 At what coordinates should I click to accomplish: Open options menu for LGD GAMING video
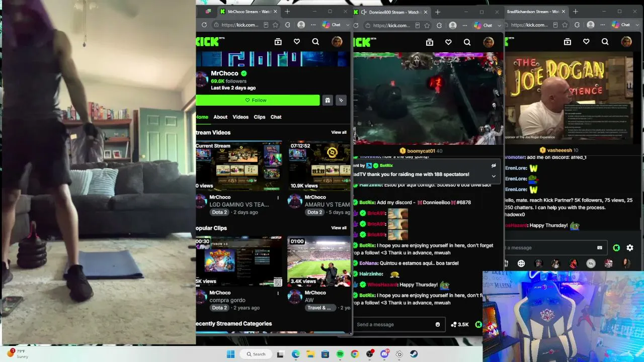278,198
